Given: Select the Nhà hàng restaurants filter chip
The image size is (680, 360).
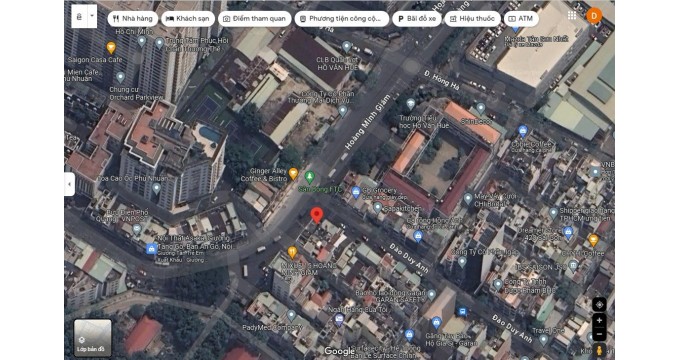Looking at the screenshot, I should pyautogui.click(x=132, y=19).
